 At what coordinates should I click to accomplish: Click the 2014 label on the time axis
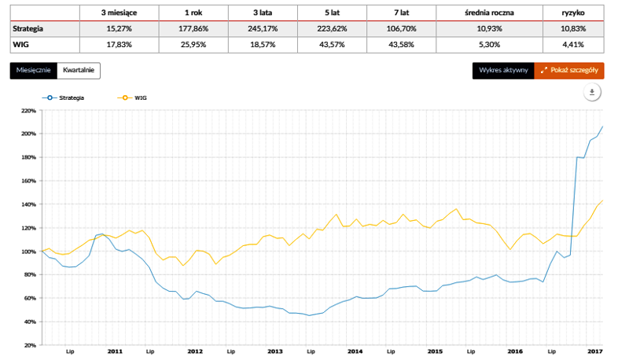(x=355, y=351)
